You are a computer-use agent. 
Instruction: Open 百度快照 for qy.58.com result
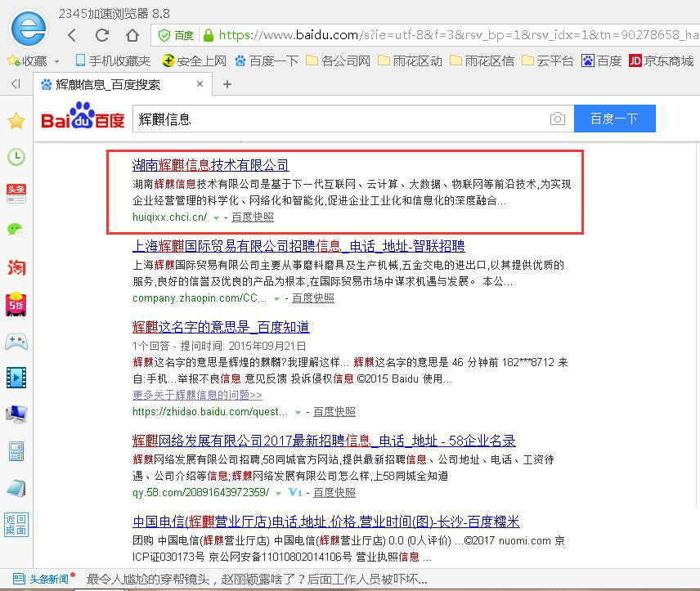click(334, 493)
